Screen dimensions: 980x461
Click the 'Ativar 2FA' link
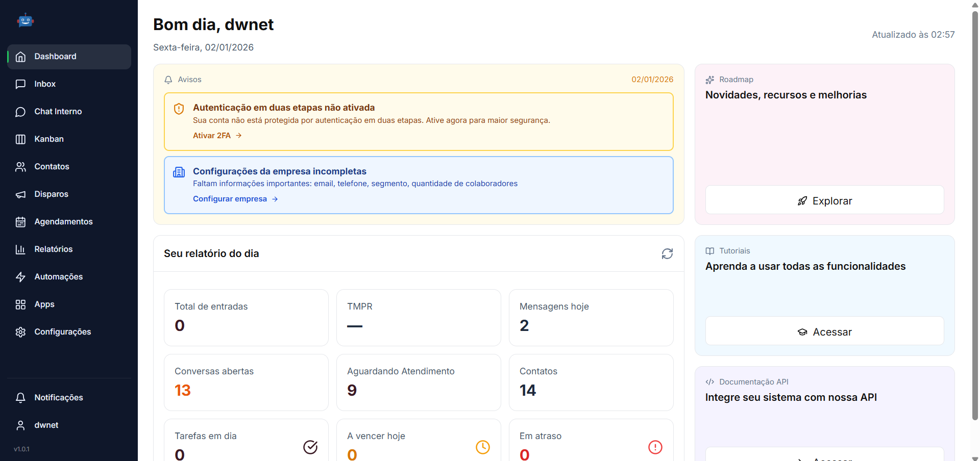click(212, 135)
